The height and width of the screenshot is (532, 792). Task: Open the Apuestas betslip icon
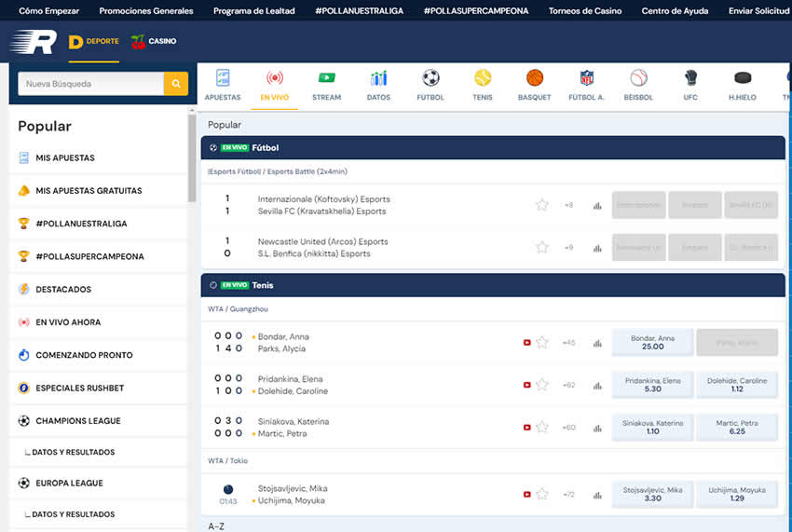coord(223,85)
